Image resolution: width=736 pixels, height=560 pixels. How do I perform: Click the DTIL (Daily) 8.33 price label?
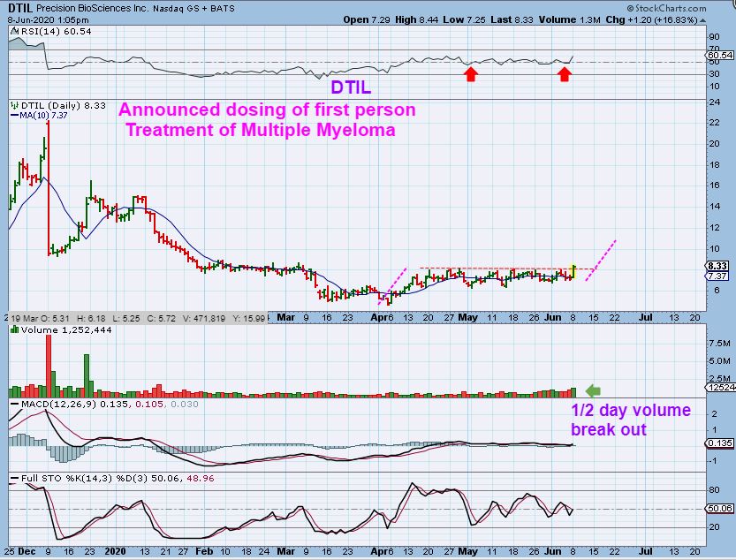pos(64,106)
